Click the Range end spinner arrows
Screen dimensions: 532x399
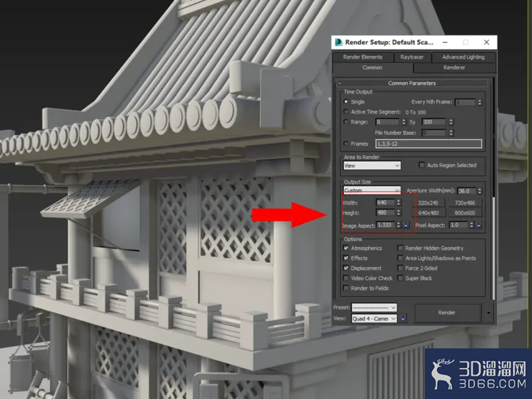451,122
